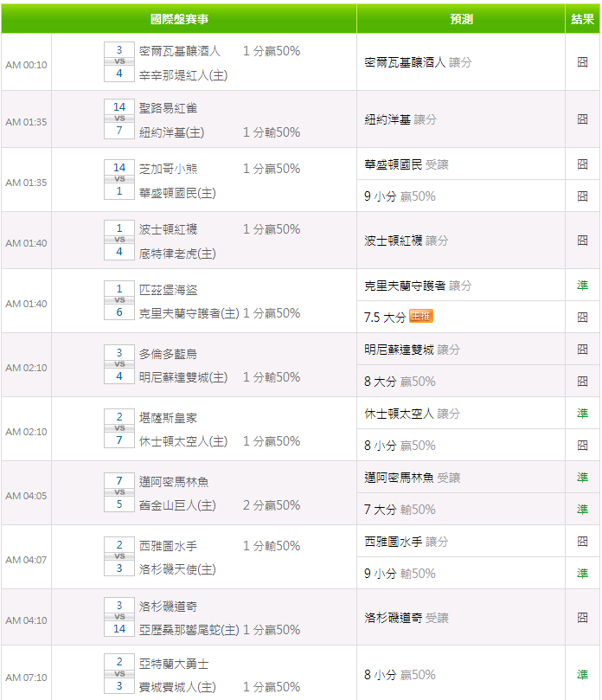Click the 囧 result for 洛杉磯道奇 受讓

[x=582, y=618]
